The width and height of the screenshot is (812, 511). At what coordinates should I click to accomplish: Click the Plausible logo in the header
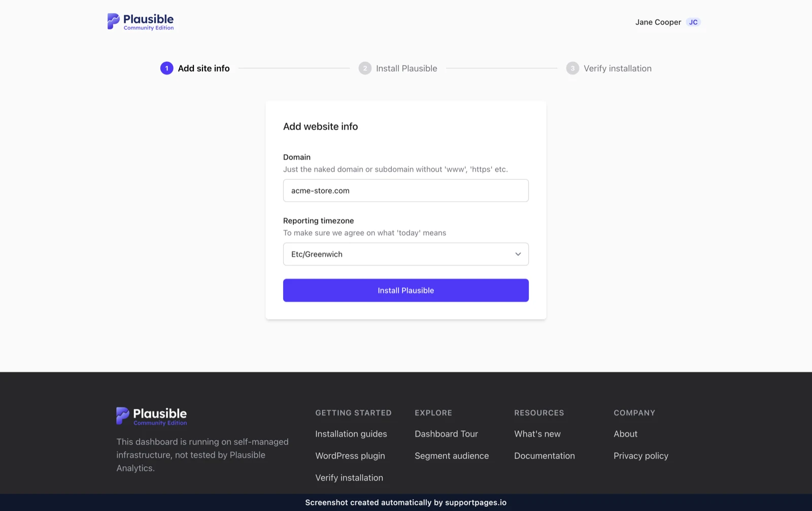tap(141, 22)
